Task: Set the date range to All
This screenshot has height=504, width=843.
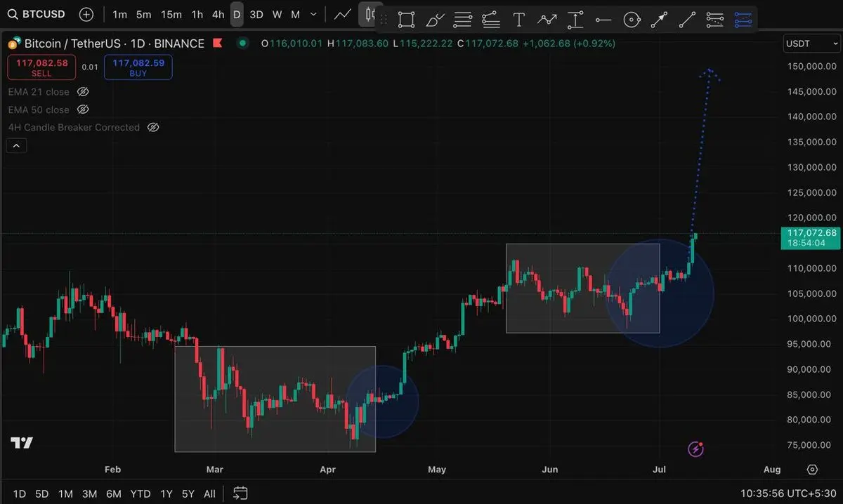Action: (209, 493)
